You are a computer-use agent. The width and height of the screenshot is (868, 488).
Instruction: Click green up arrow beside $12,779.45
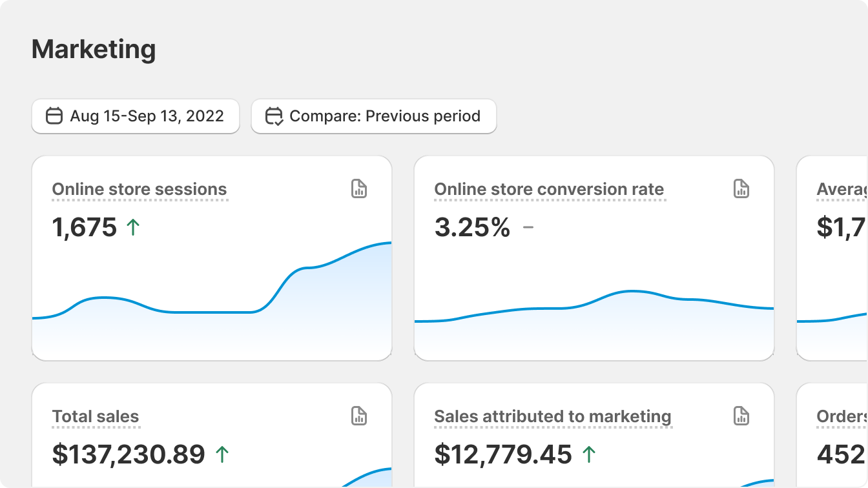pyautogui.click(x=588, y=454)
